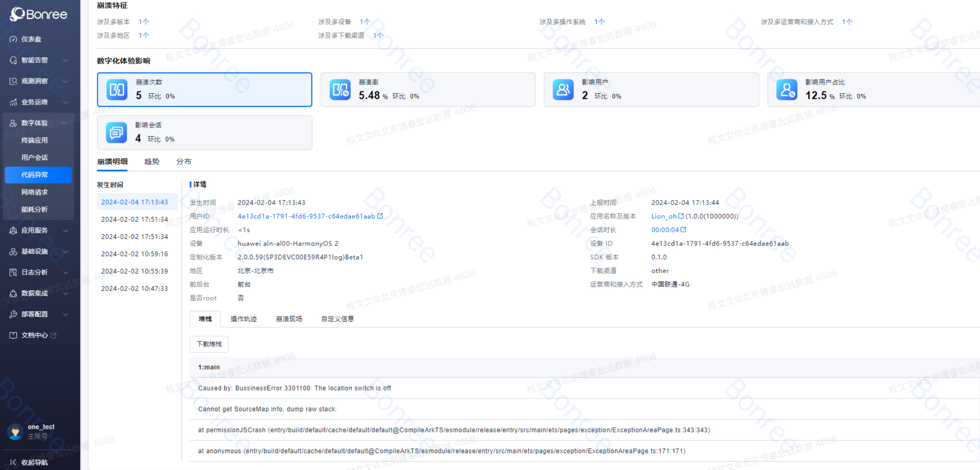The width and height of the screenshot is (980, 470).
Task: Open 网络请求 in sidebar
Action: [34, 192]
